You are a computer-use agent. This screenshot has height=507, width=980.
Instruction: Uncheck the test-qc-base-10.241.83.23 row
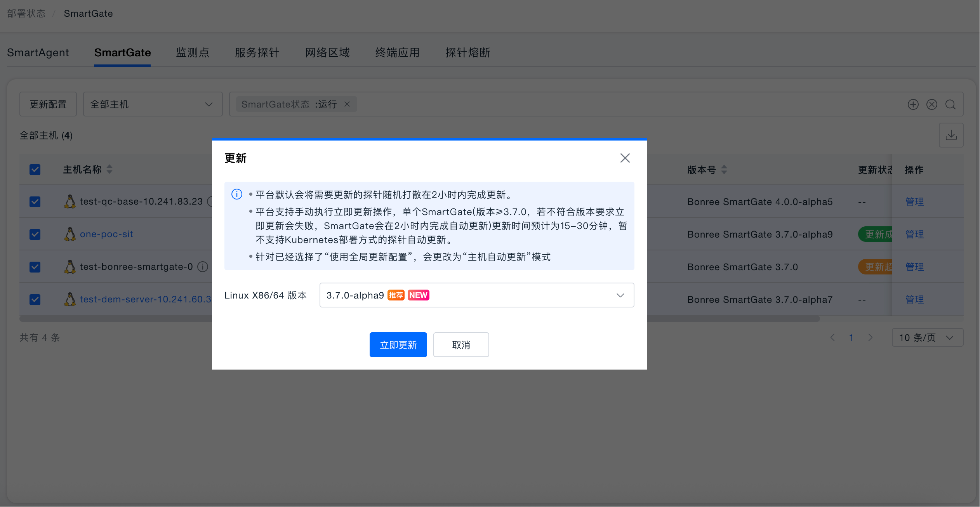pos(35,201)
